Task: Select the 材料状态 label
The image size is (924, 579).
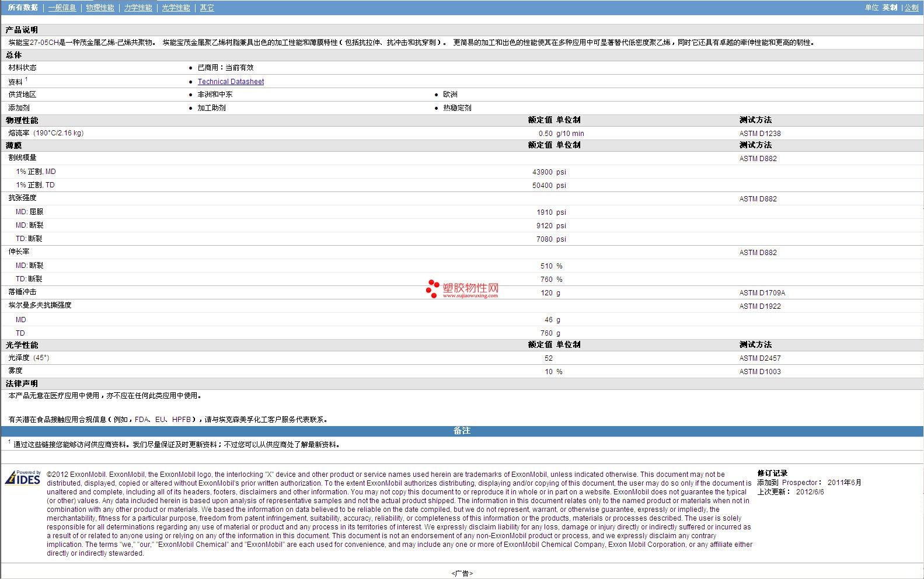Action: tap(22, 68)
